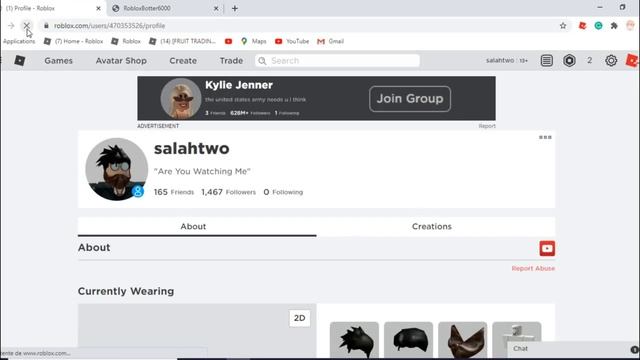Close the RobloxBotter6000 browser tab

[216, 8]
